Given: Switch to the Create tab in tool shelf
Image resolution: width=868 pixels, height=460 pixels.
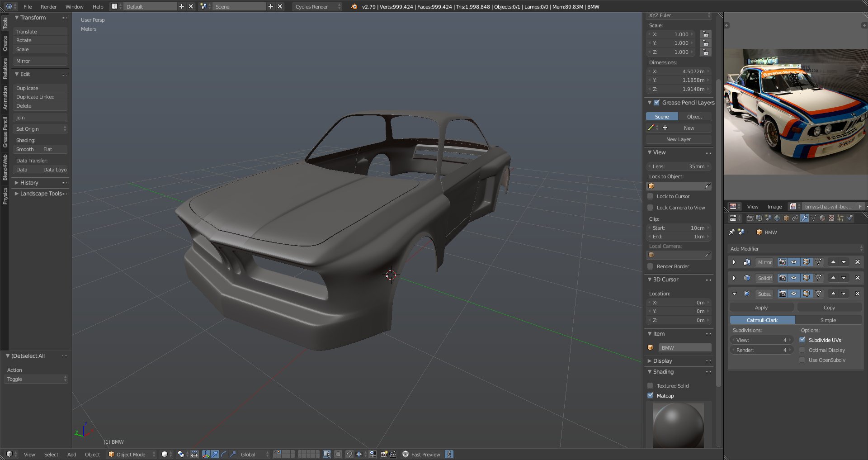Looking at the screenshot, I should (x=5, y=43).
